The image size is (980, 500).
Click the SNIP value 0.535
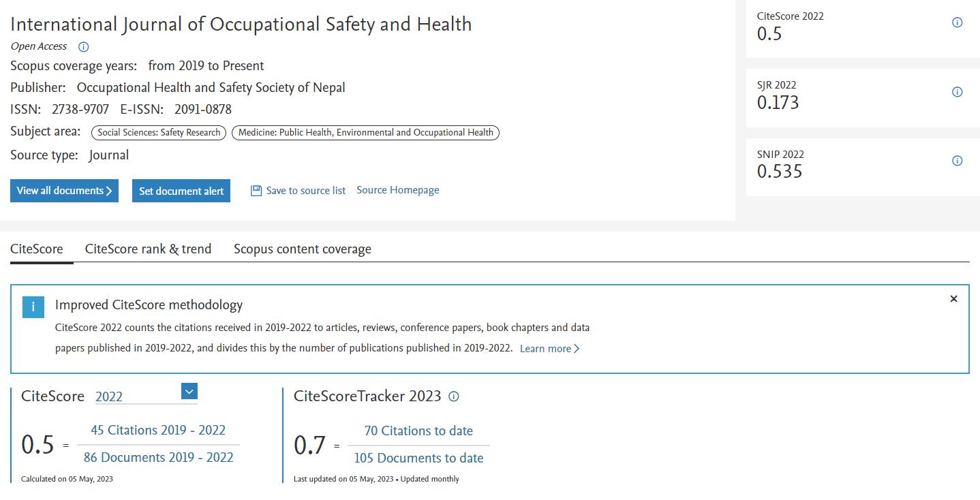(780, 172)
